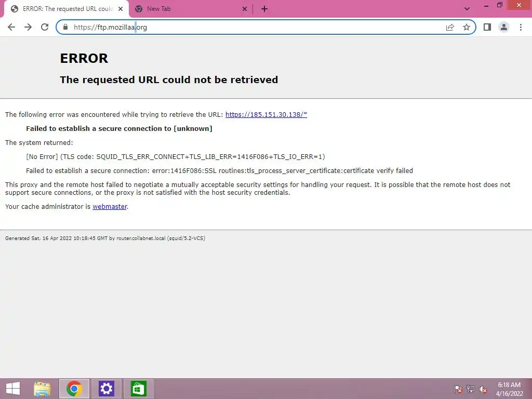Click 'Failed to establish a secure connection to [unknown]'
This screenshot has height=399, width=532.
pos(119,129)
